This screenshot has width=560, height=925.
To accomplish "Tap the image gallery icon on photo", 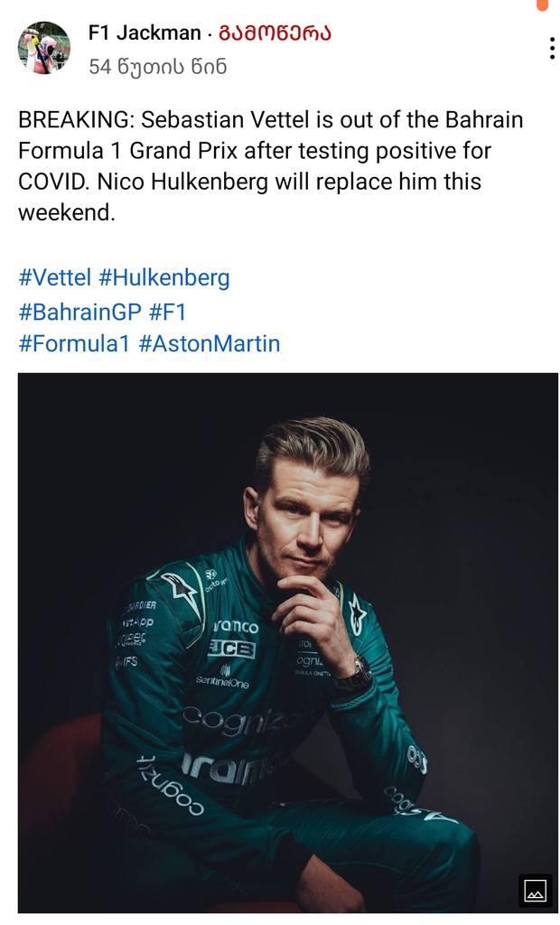I will tap(536, 890).
